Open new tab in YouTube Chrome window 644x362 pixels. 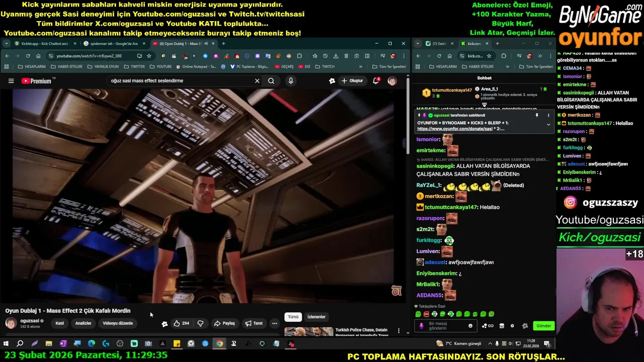click(x=223, y=44)
